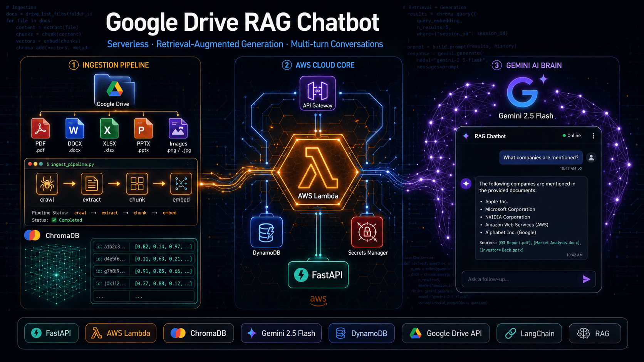The width and height of the screenshot is (644, 362).
Task: Click the vector values [0.82, 0.14, 0.97, ...]
Action: (163, 247)
